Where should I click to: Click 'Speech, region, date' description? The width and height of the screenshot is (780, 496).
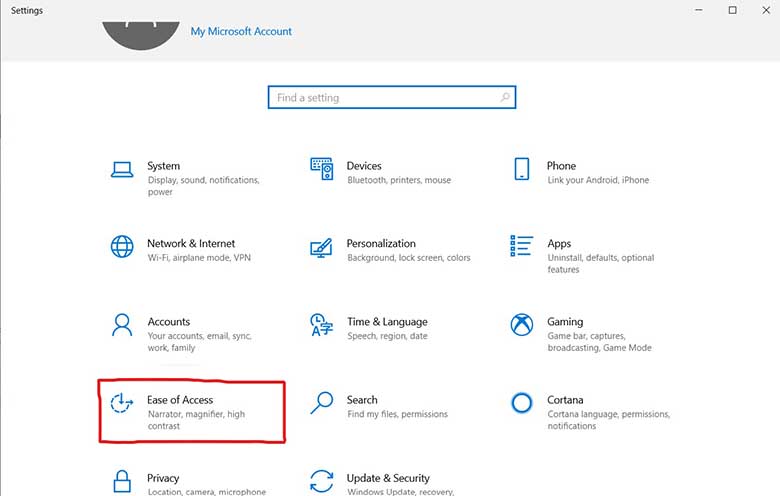(x=388, y=336)
